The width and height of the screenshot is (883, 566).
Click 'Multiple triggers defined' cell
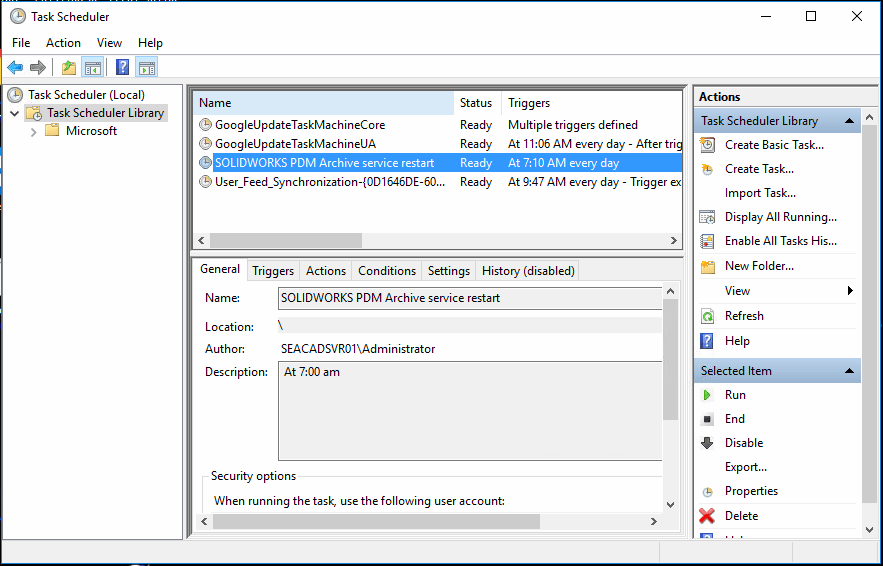coord(573,124)
